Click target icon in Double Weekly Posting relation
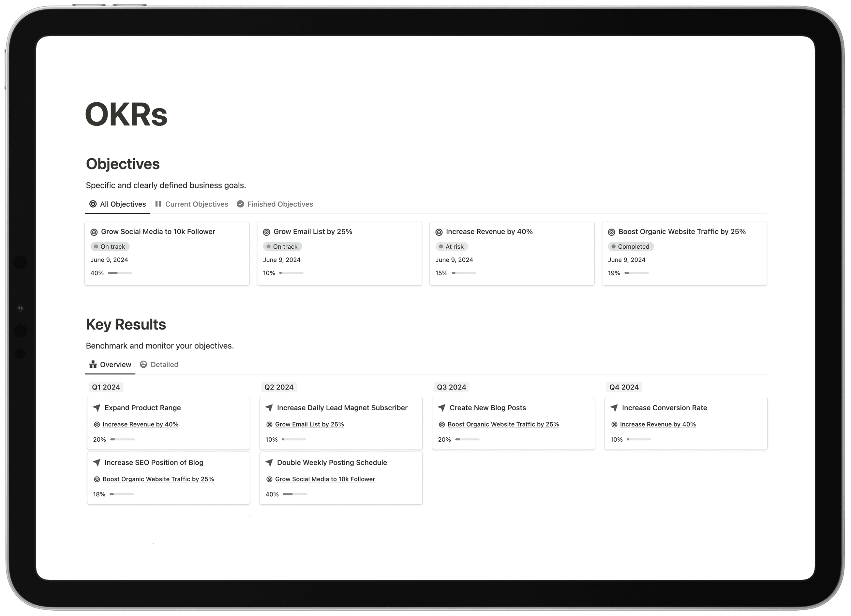 click(269, 479)
